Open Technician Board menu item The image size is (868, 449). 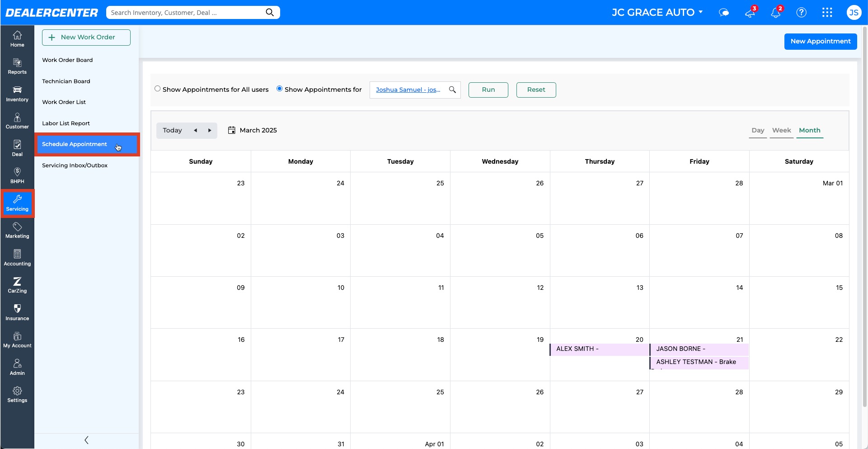point(66,81)
